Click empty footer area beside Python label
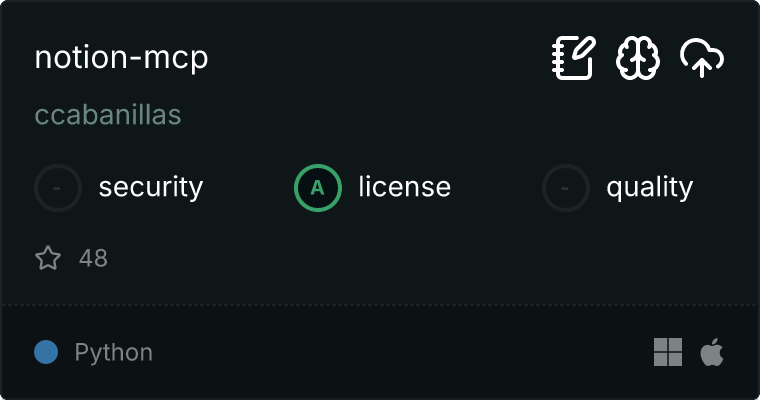Screen dimensions: 760x400 pos(402,352)
